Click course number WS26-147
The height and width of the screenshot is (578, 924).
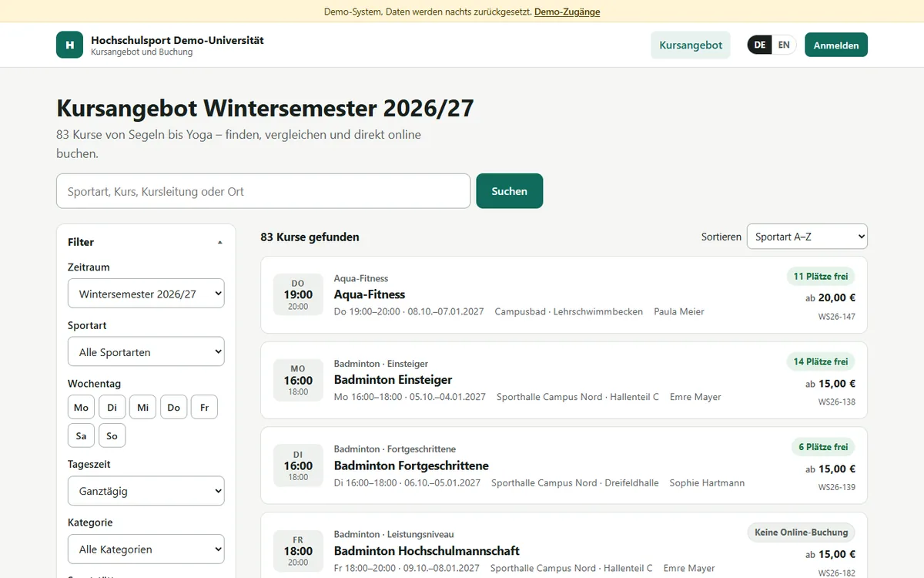(836, 317)
